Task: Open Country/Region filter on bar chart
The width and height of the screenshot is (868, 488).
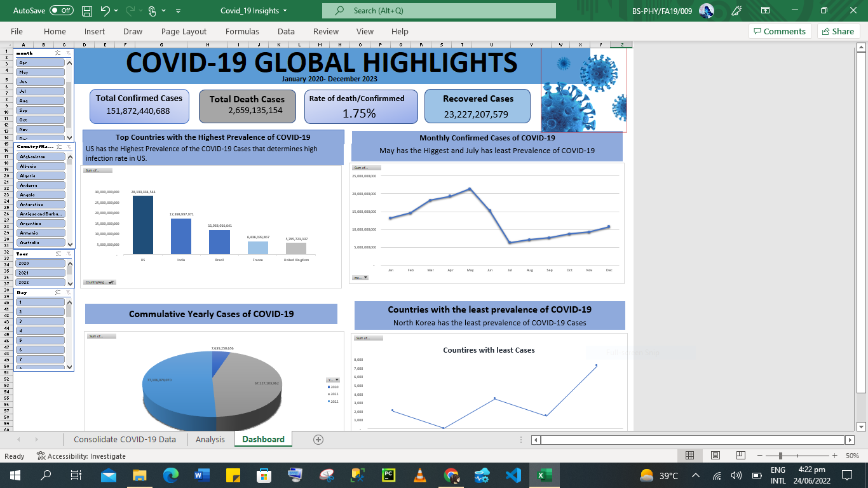Action: (100, 281)
